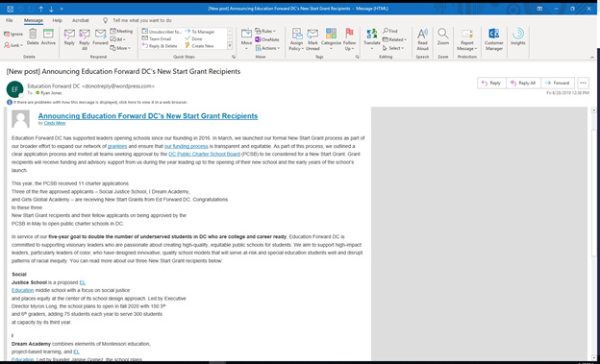Screen dimensions: 600x364
Task: Create New quick step
Action: [x=199, y=46]
